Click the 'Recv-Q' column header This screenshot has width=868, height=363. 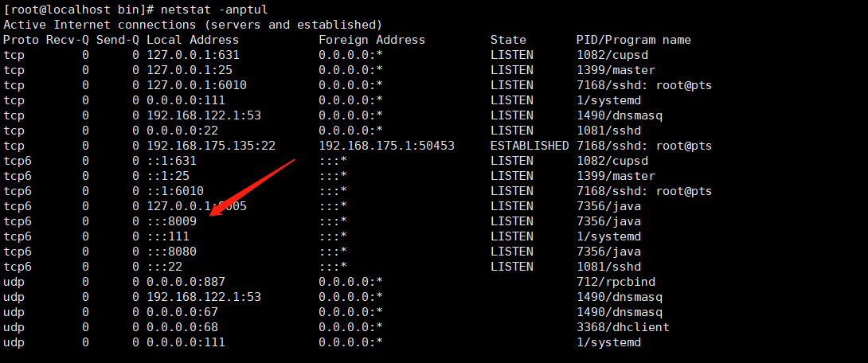pos(68,40)
